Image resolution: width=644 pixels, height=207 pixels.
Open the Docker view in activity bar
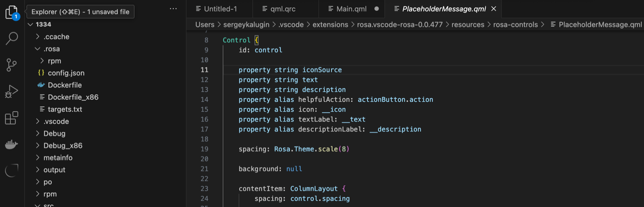pyautogui.click(x=12, y=145)
